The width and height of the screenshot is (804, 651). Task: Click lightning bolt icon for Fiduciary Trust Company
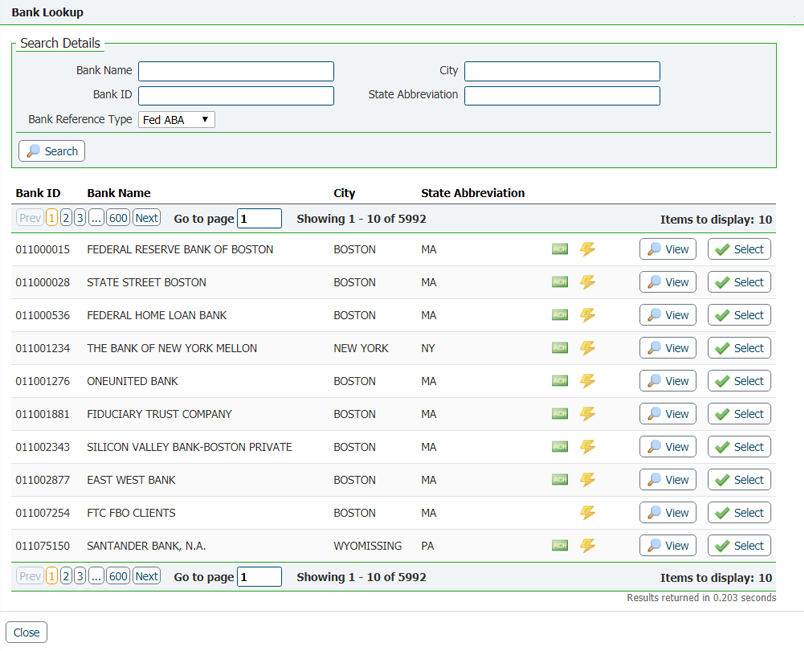[588, 414]
